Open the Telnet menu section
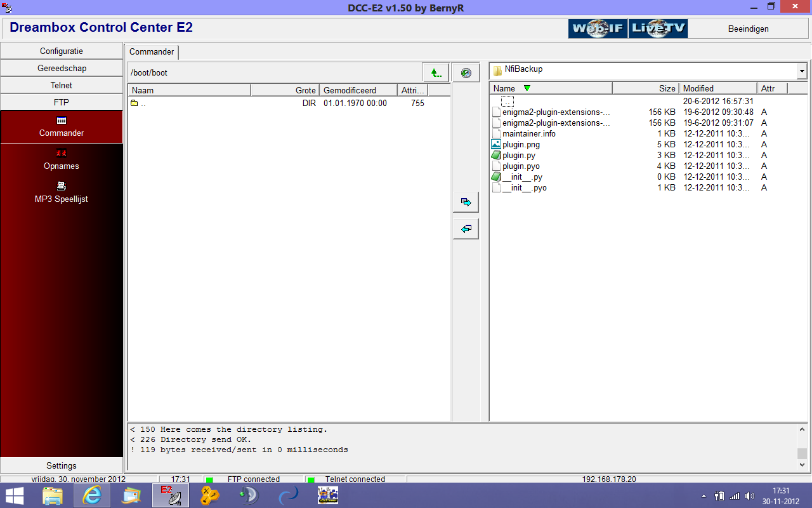The width and height of the screenshot is (812, 508). click(x=62, y=85)
